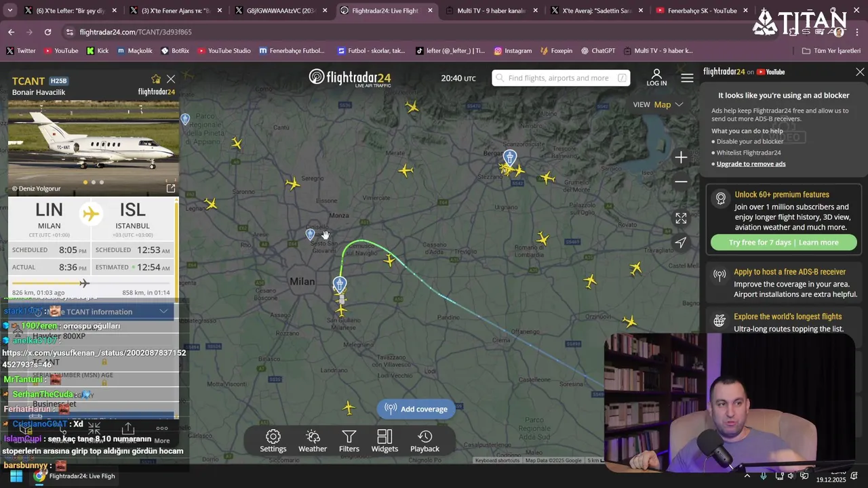
Task: Go back in browser history
Action: [11, 32]
